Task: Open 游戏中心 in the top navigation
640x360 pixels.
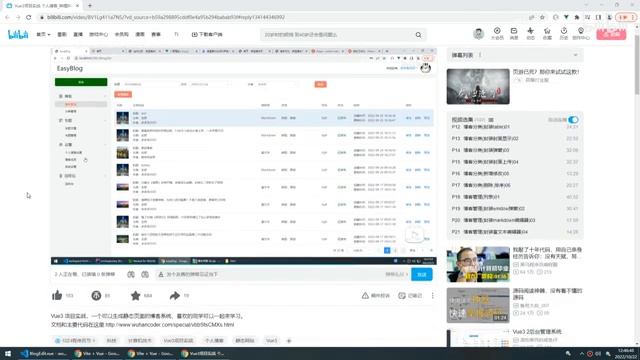Action: [98, 34]
